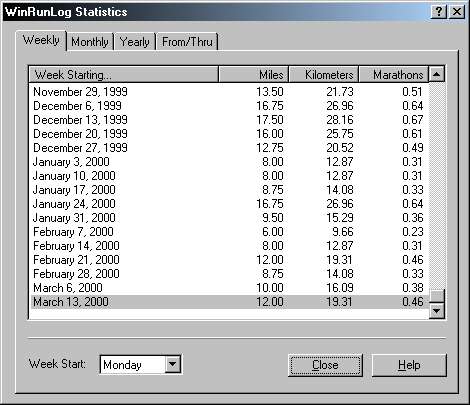Click the 20.52 kilometers value
The width and height of the screenshot is (470, 405).
[340, 148]
